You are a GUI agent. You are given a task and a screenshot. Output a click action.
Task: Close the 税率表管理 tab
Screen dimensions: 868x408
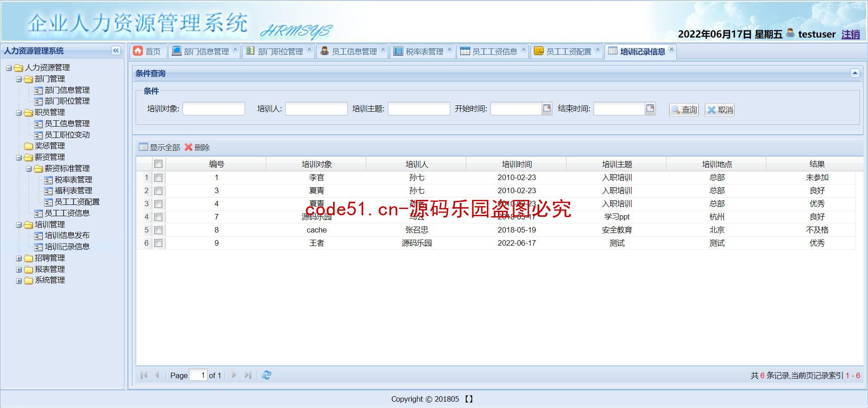coord(449,49)
